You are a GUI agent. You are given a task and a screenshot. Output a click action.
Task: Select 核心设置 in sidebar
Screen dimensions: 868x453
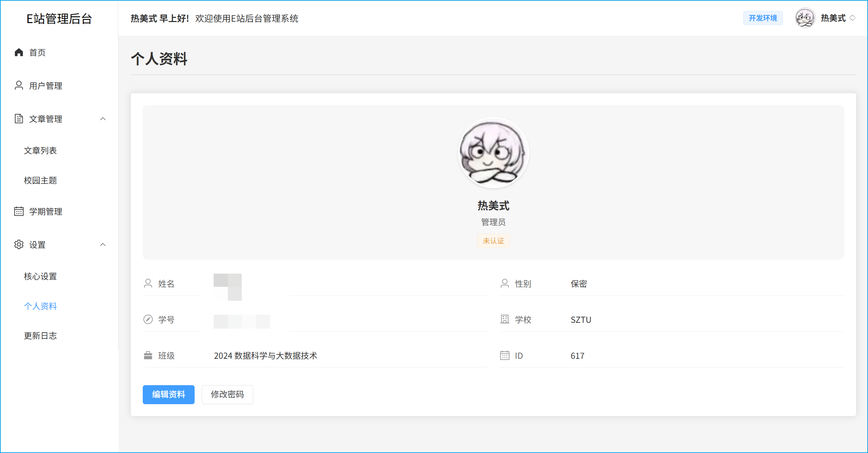[40, 276]
